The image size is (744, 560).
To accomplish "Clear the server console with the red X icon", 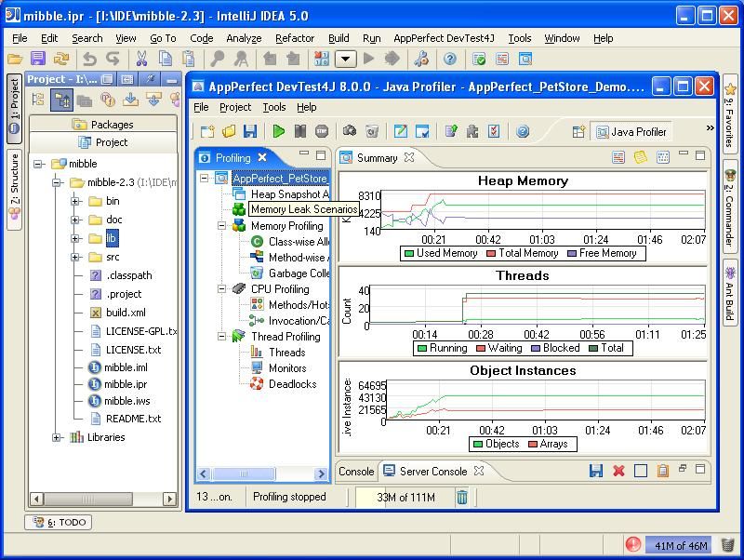I will pyautogui.click(x=619, y=472).
